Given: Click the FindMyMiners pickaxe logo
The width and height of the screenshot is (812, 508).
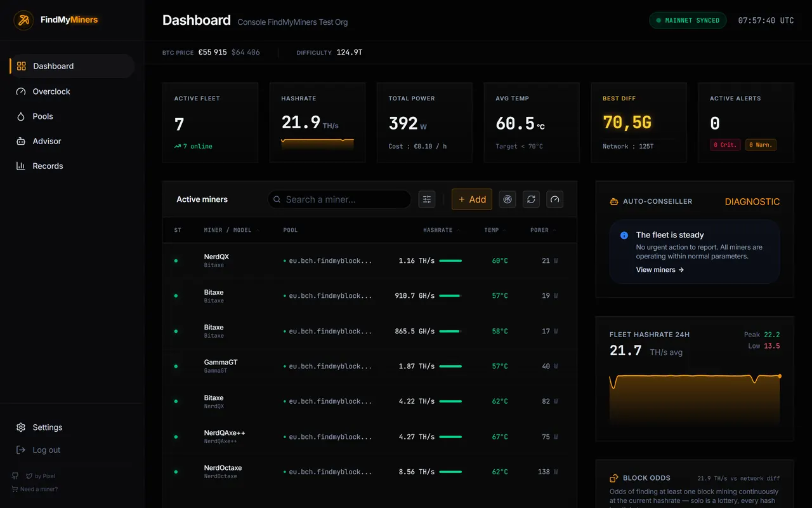Looking at the screenshot, I should [x=24, y=20].
